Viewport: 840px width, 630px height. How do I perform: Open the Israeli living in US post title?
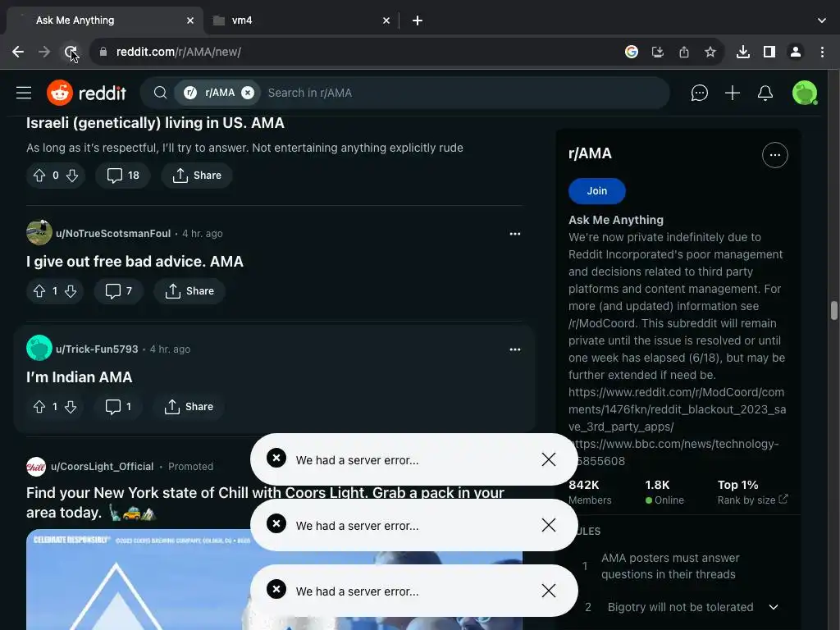point(155,123)
